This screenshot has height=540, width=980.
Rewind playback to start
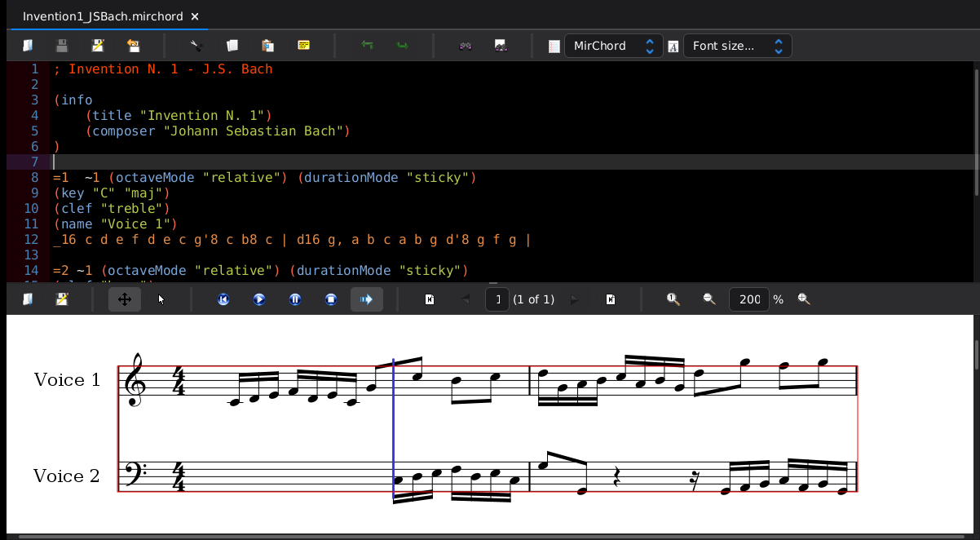pyautogui.click(x=223, y=299)
